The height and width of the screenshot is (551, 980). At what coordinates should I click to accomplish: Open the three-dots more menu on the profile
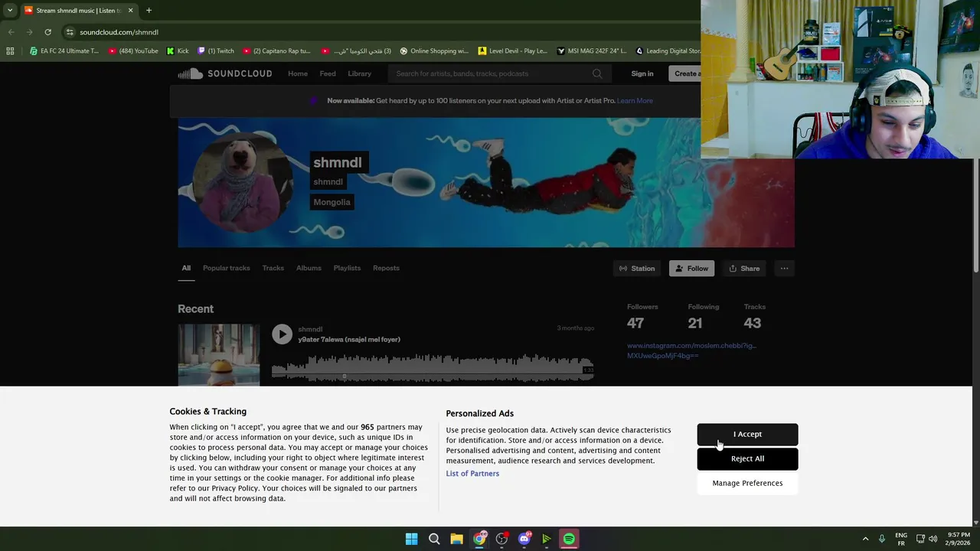784,269
